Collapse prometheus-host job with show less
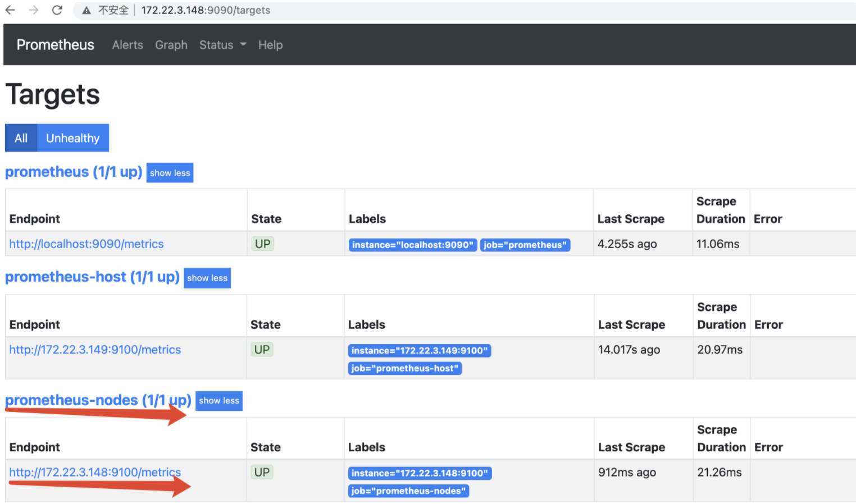856x504 pixels. 207,278
